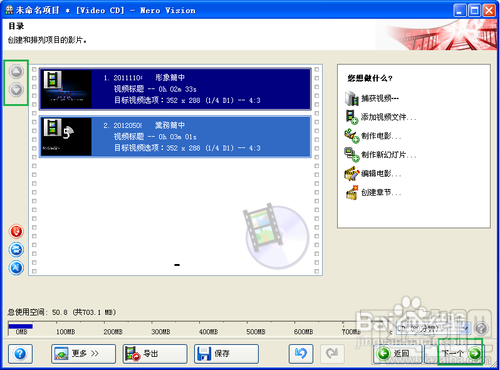
Task: Move selected title up with arrow button
Action: 16,71
